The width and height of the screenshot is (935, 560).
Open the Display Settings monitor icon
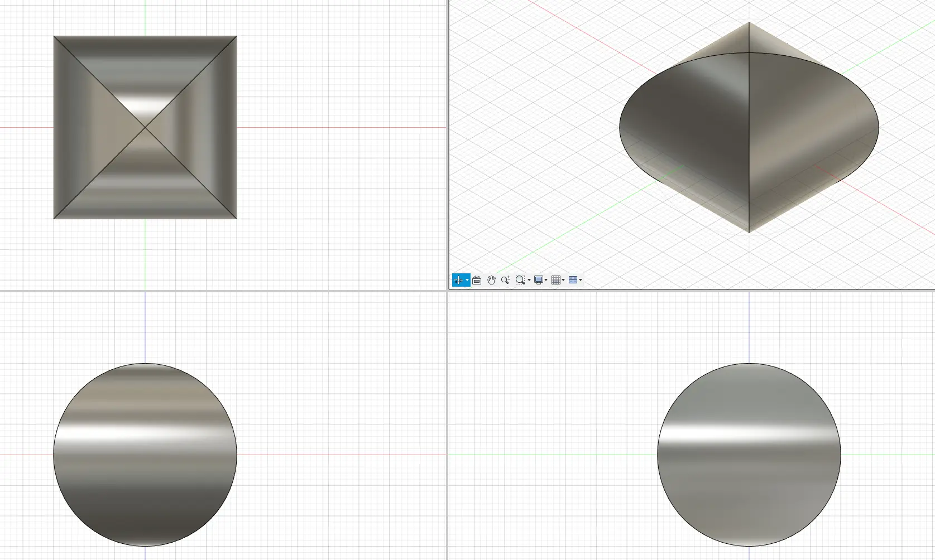pos(539,280)
